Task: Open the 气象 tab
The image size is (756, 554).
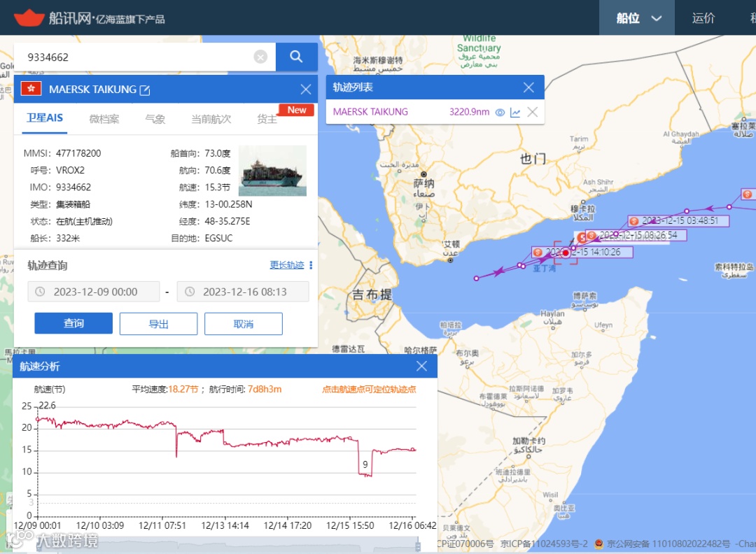Action: click(x=155, y=119)
